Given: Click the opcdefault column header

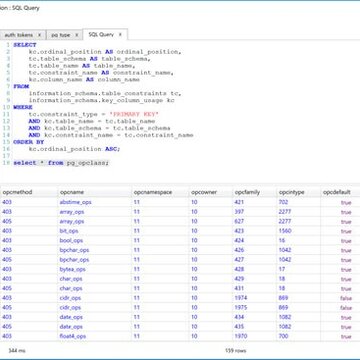Looking at the screenshot, I should pyautogui.click(x=336, y=192).
